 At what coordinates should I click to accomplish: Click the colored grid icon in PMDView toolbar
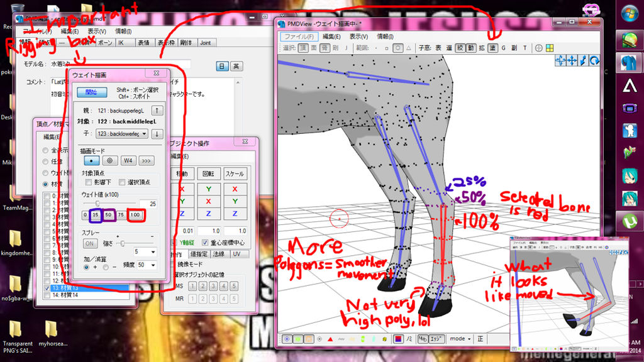pos(549,48)
